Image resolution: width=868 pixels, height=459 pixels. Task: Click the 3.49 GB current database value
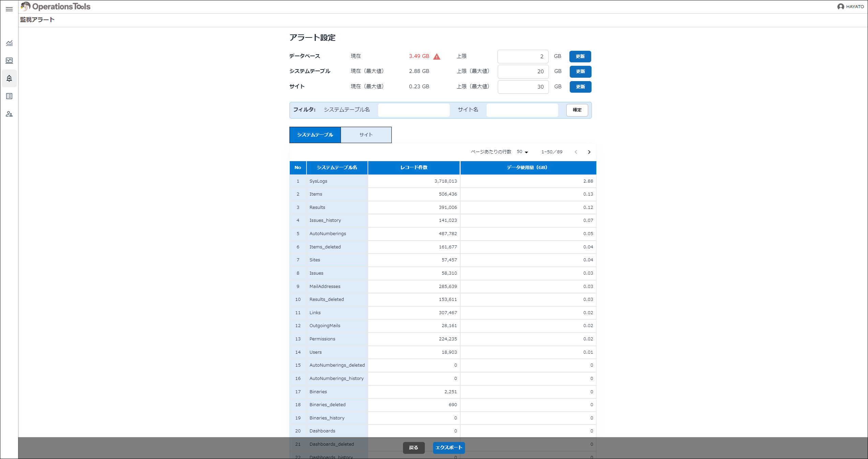click(x=419, y=56)
